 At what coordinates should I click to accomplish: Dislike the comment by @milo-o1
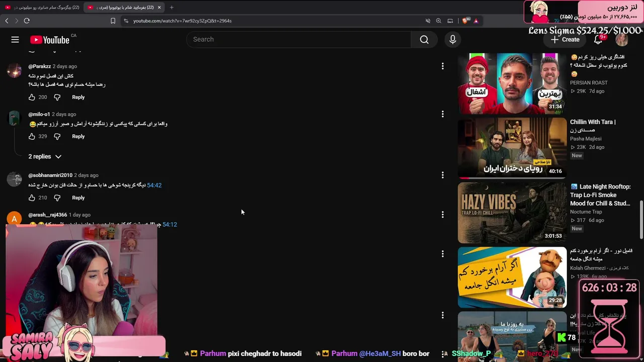point(57,136)
